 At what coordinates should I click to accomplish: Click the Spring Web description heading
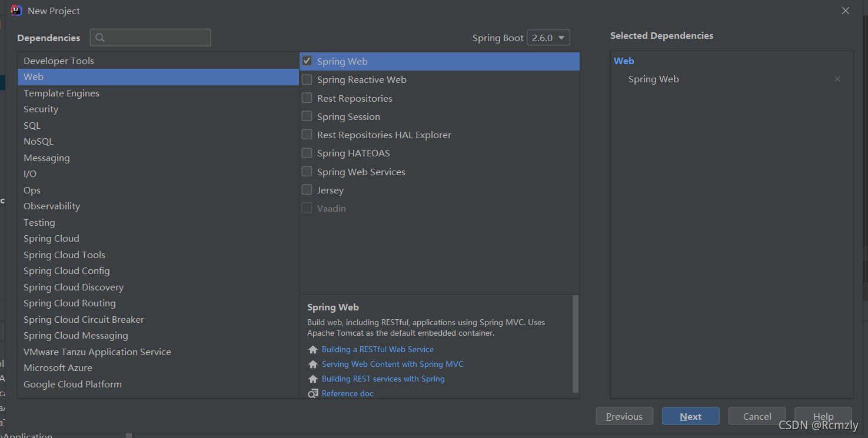[x=333, y=307]
